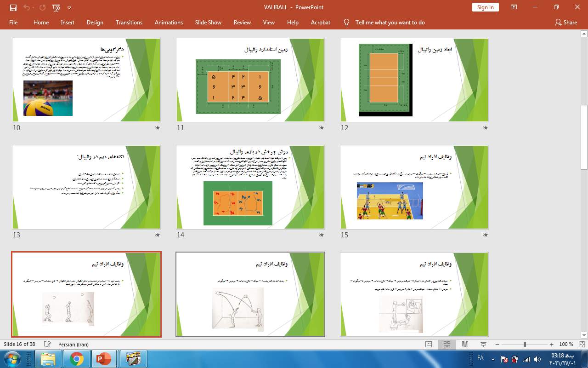Show hidden system tray icons
Screen dimensions: 588x368
click(493, 359)
